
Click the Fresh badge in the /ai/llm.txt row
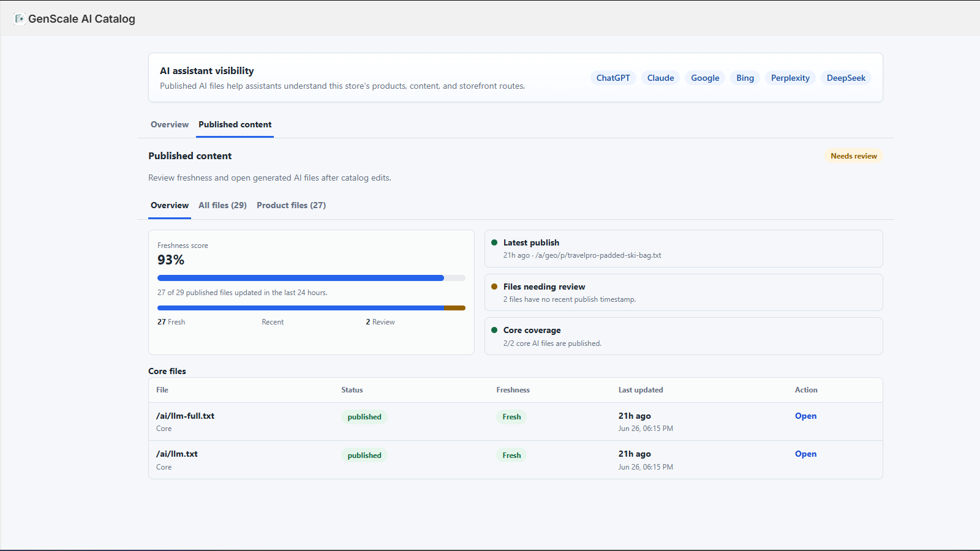point(511,455)
